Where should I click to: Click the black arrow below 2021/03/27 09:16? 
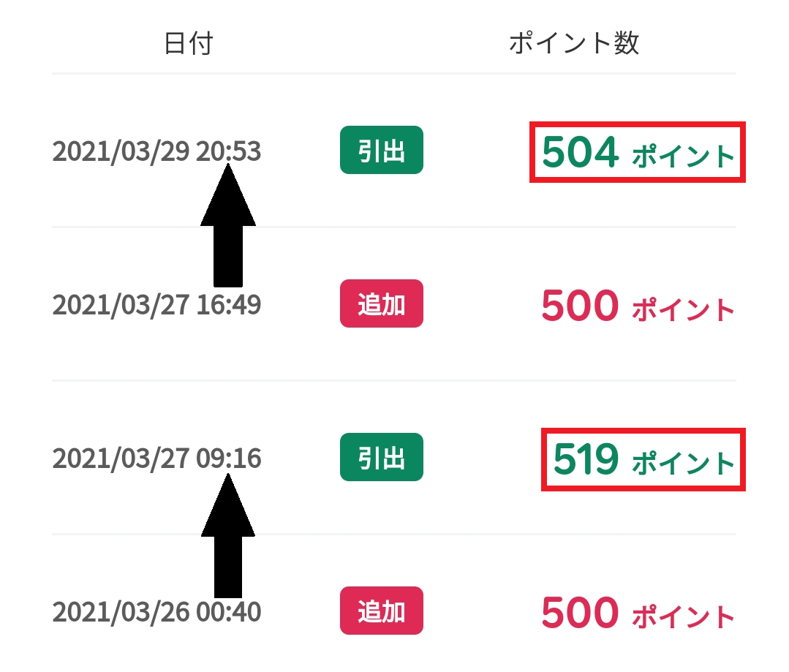pos(227,534)
